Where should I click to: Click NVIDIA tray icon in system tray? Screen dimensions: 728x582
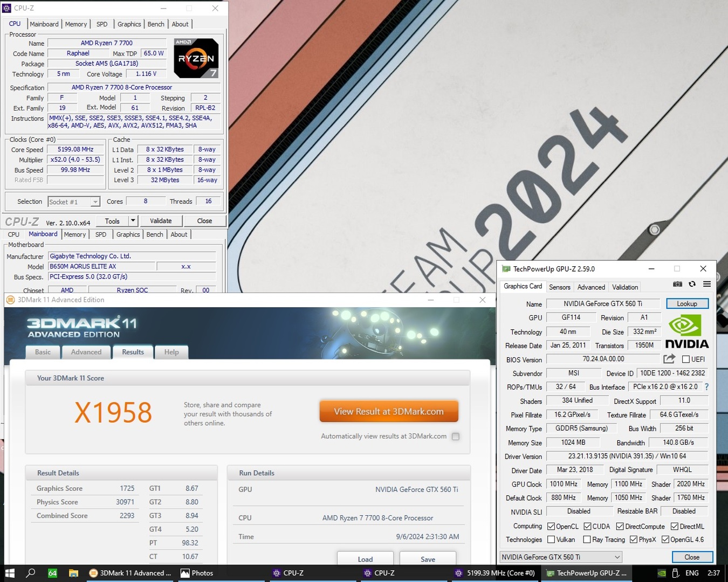click(x=662, y=573)
